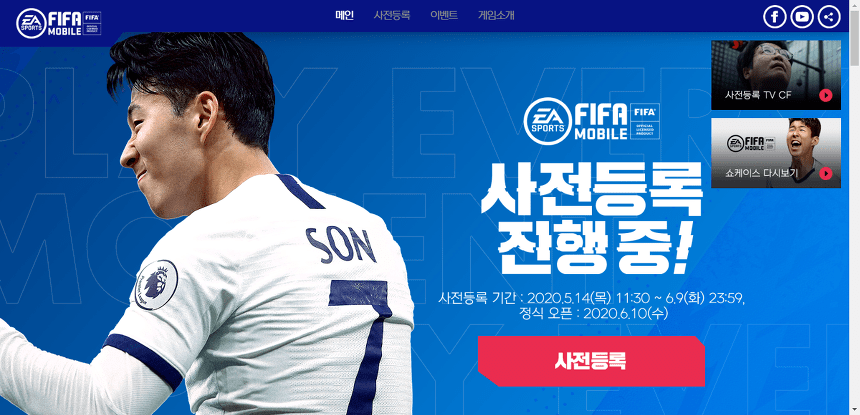Open the 사전등록 menu item in navigation
Viewport: 860px width, 415px height.
coord(392,15)
